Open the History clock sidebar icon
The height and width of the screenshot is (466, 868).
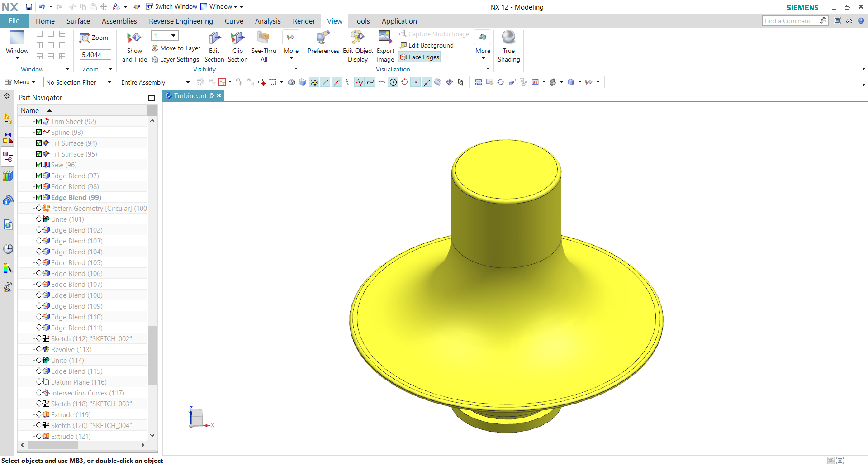click(8, 249)
